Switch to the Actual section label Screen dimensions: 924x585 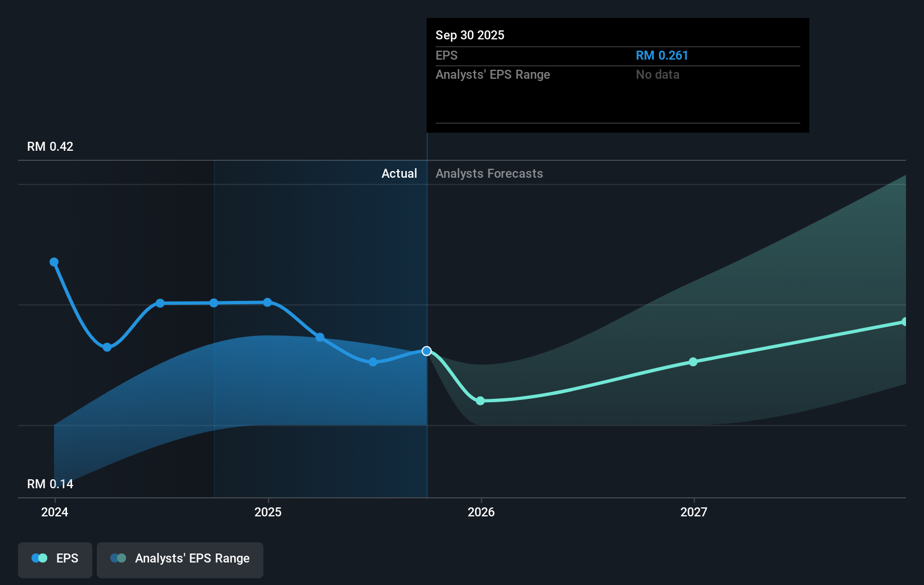400,173
